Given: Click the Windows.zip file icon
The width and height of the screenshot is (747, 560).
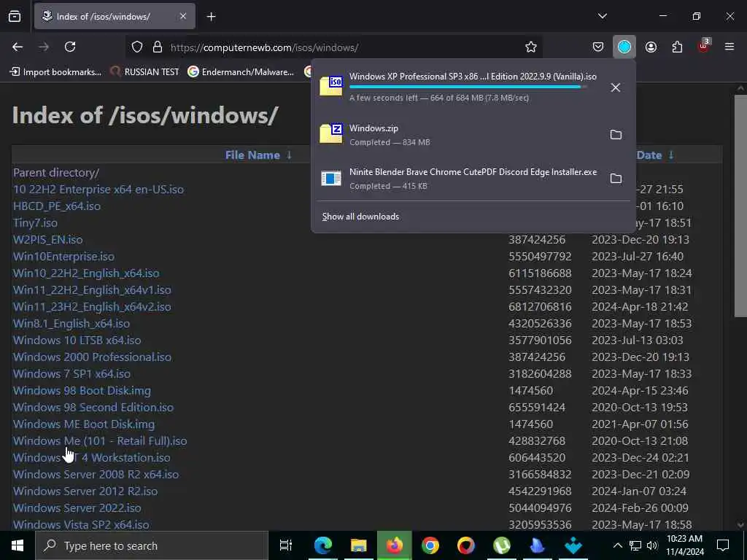Looking at the screenshot, I should pos(331,134).
